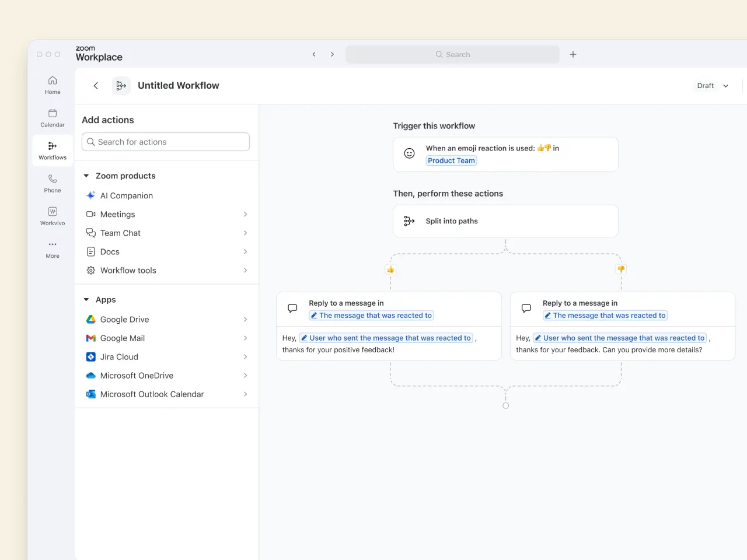Click the Search for actions field
The image size is (747, 560).
tap(166, 142)
